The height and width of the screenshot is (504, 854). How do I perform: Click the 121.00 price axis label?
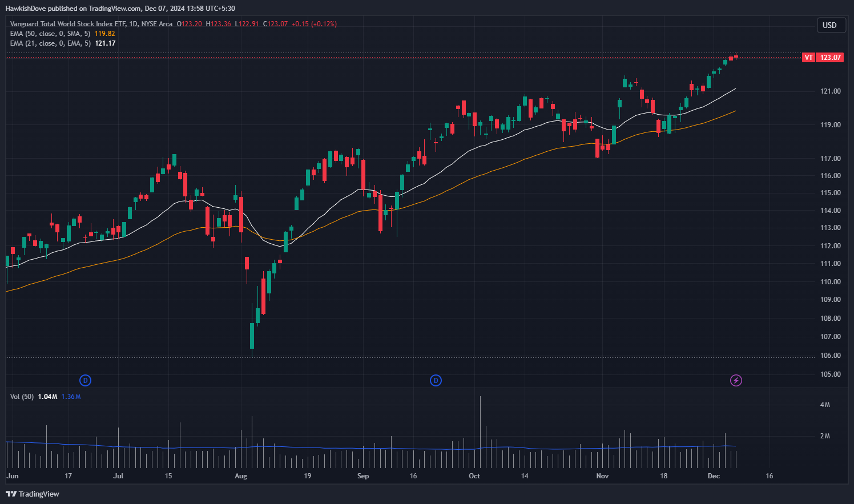click(831, 91)
